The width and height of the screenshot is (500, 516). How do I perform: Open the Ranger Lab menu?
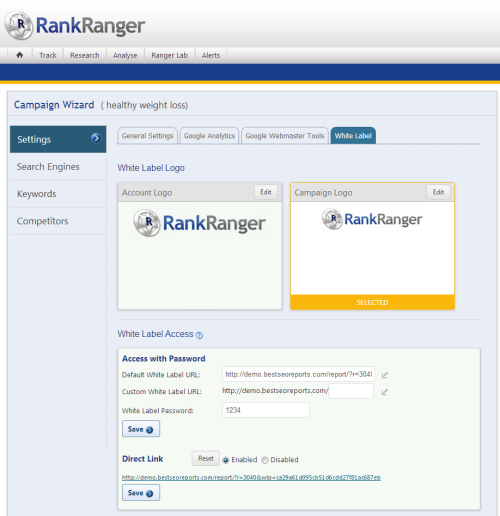click(x=169, y=55)
